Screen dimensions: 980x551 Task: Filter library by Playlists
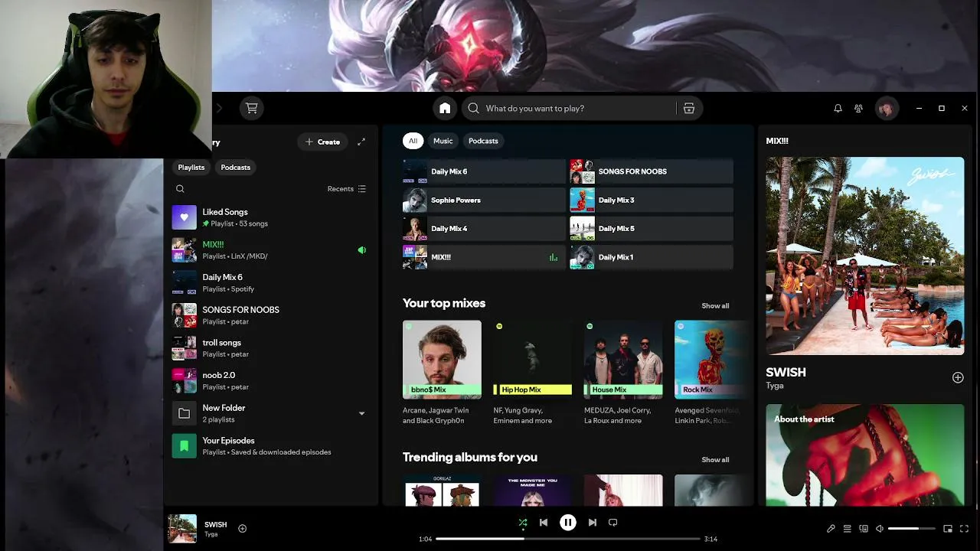tap(191, 167)
